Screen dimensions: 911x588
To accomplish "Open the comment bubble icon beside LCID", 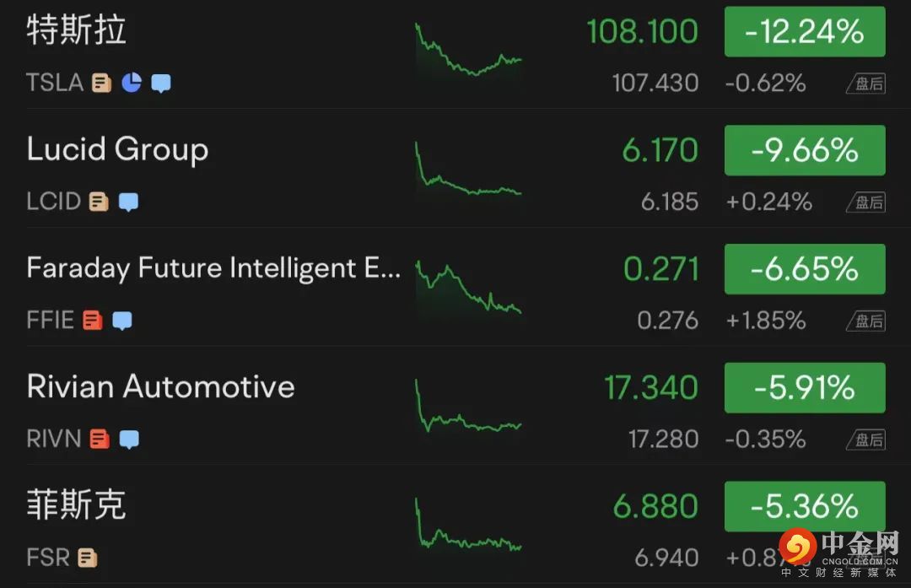I will (x=128, y=202).
